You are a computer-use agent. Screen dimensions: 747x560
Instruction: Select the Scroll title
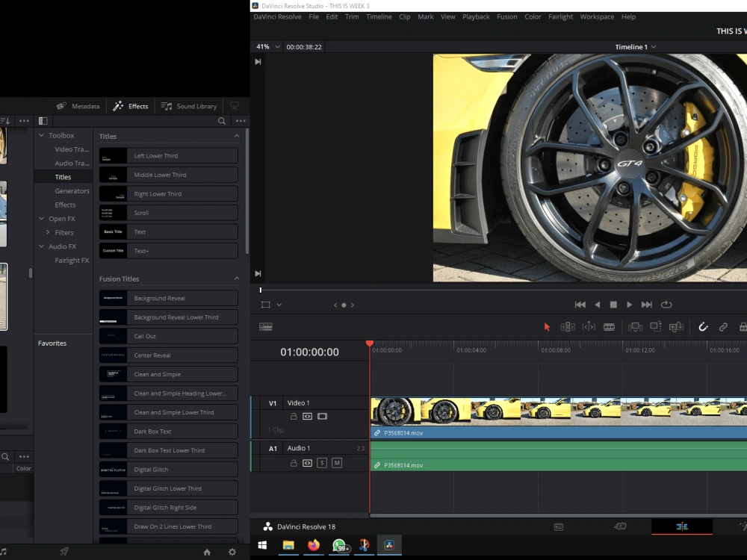(x=168, y=213)
